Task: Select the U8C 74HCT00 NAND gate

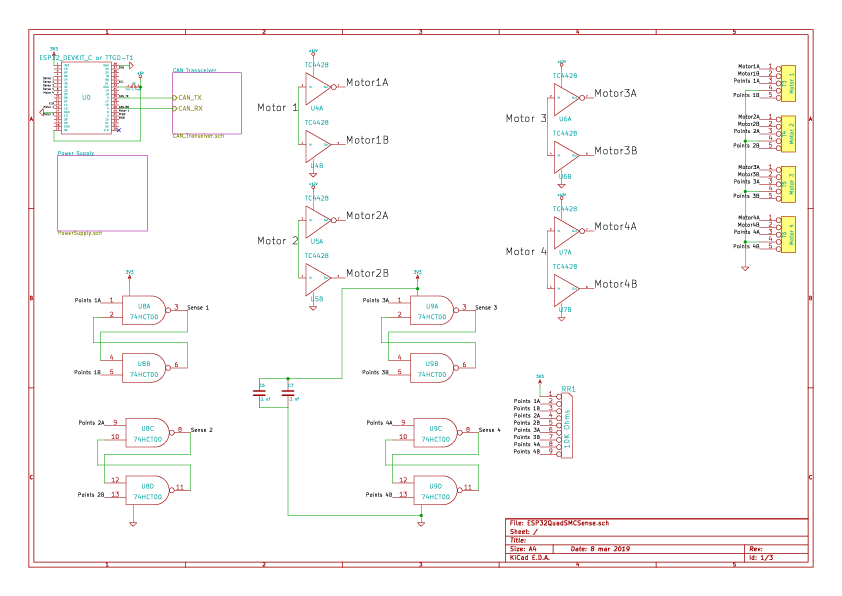Action: [x=148, y=433]
